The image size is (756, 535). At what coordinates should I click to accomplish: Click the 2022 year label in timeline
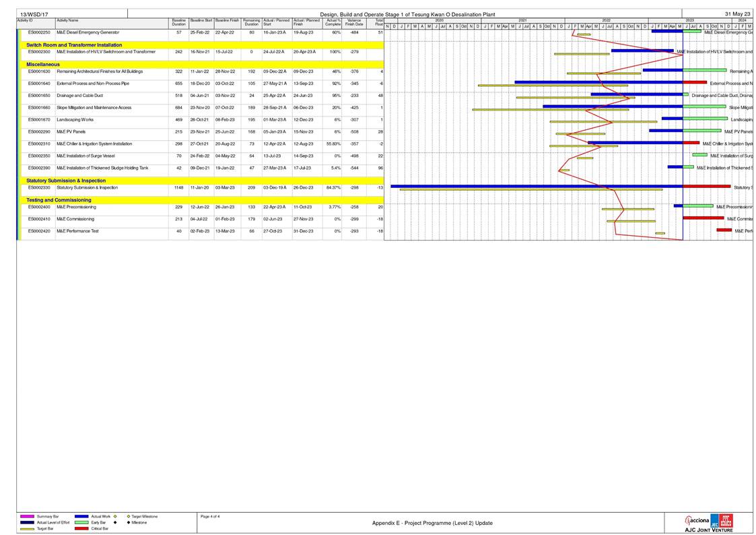point(606,21)
